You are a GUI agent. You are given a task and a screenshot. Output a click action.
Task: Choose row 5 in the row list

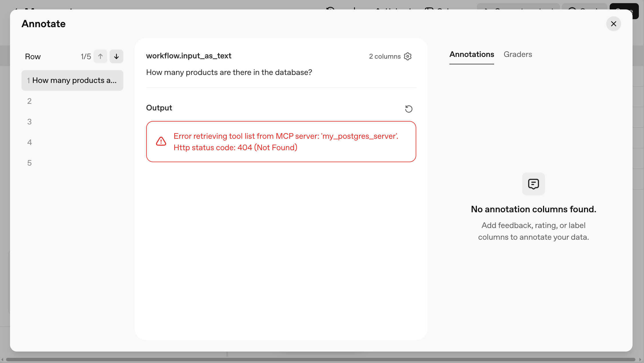pos(29,163)
